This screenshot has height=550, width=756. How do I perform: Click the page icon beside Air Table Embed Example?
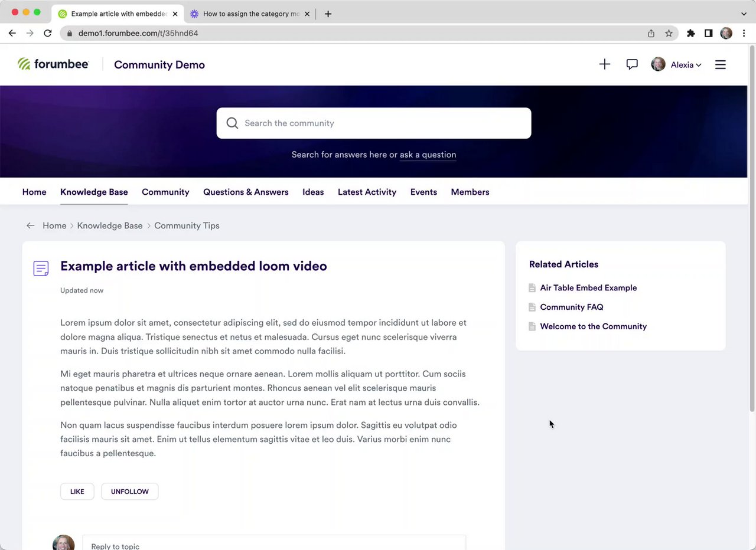click(x=532, y=288)
